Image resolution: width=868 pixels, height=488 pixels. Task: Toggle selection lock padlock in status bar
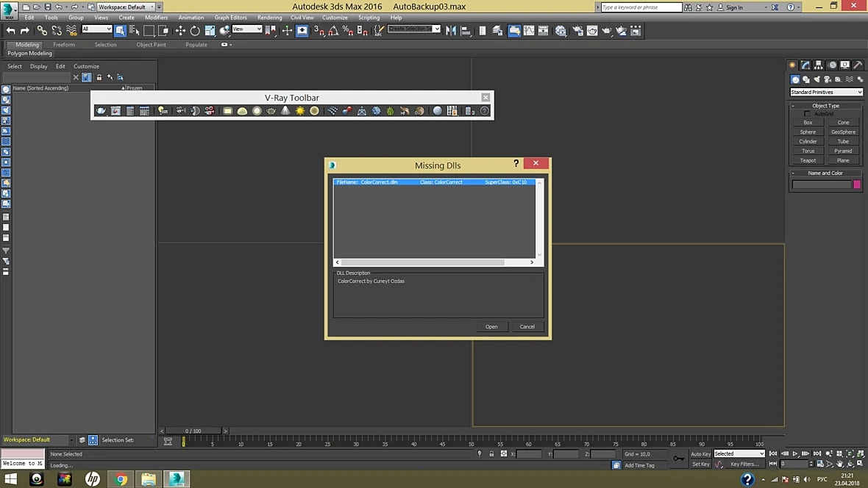[491, 453]
